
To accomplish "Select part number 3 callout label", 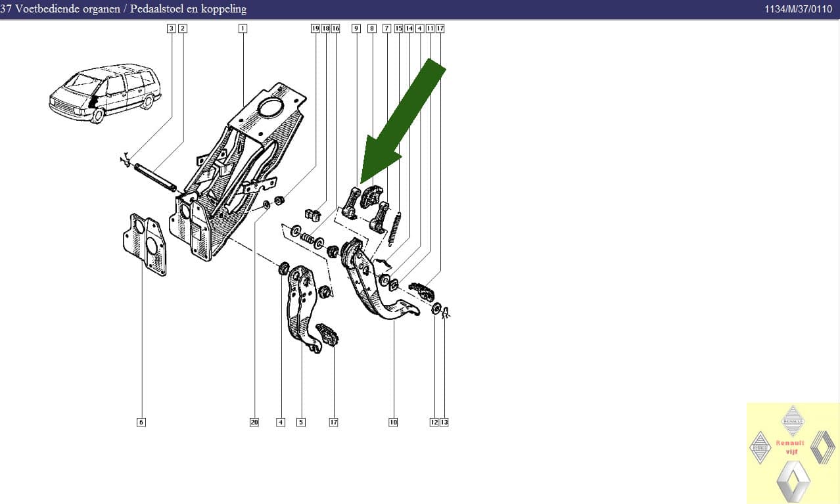I will (x=172, y=28).
